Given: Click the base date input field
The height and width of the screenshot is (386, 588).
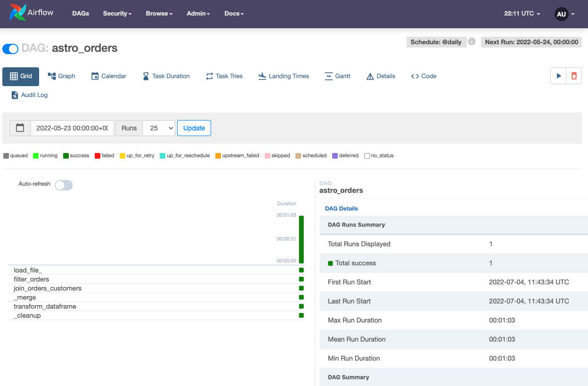Looking at the screenshot, I should [x=72, y=128].
